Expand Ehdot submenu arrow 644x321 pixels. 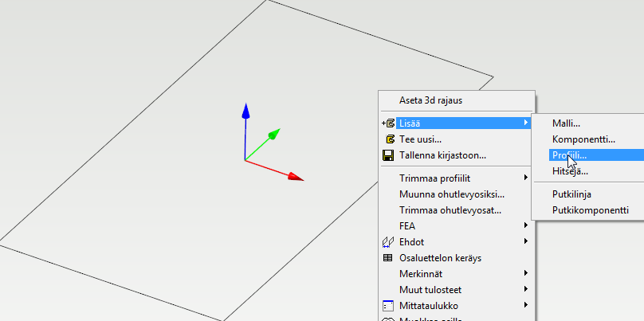[x=526, y=241]
